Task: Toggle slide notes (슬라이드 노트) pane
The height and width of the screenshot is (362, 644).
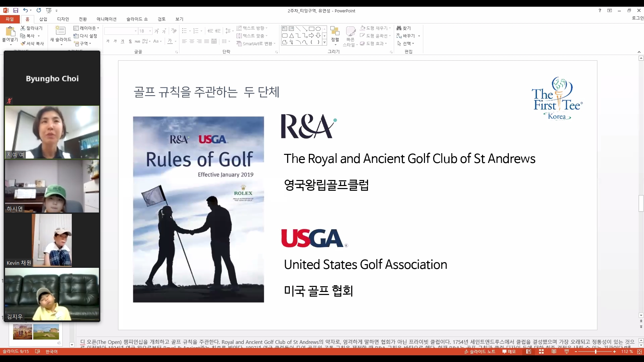Action: 480,352
